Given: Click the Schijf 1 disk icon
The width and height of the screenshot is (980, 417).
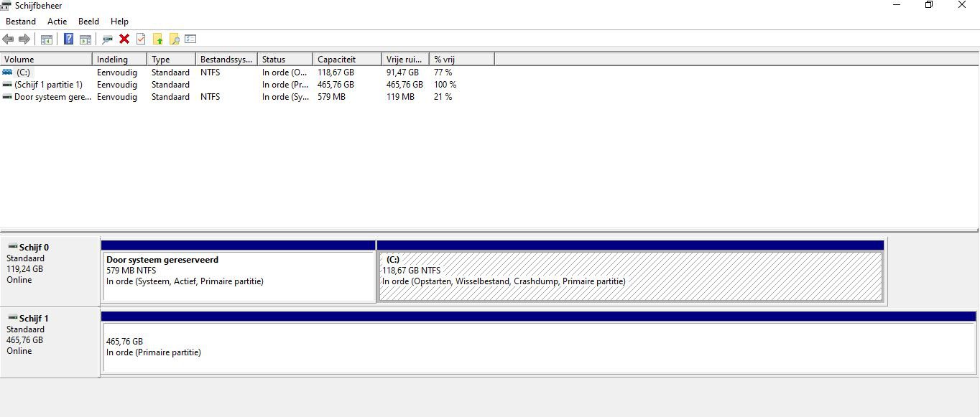Looking at the screenshot, I should (x=12, y=318).
